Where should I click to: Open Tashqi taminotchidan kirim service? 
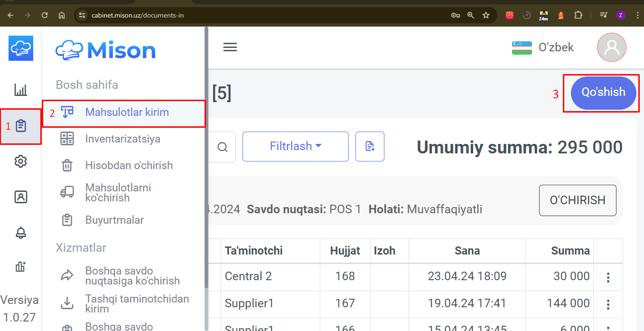point(137,304)
